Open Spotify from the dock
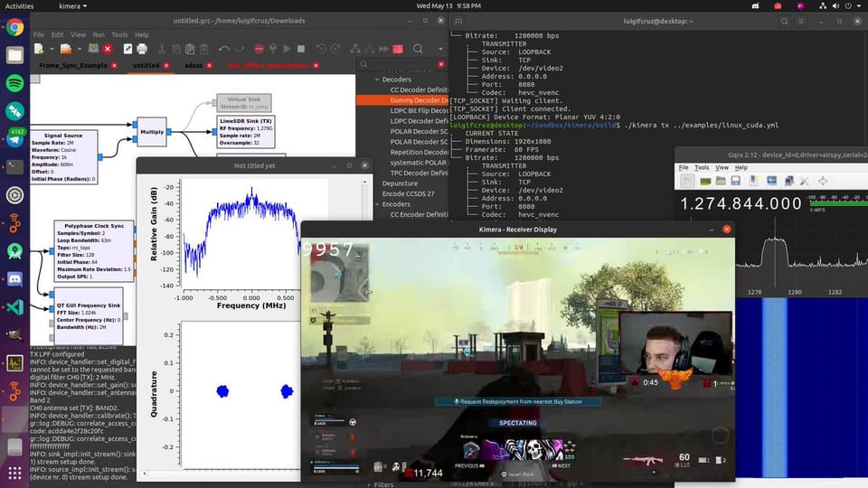 click(15, 83)
